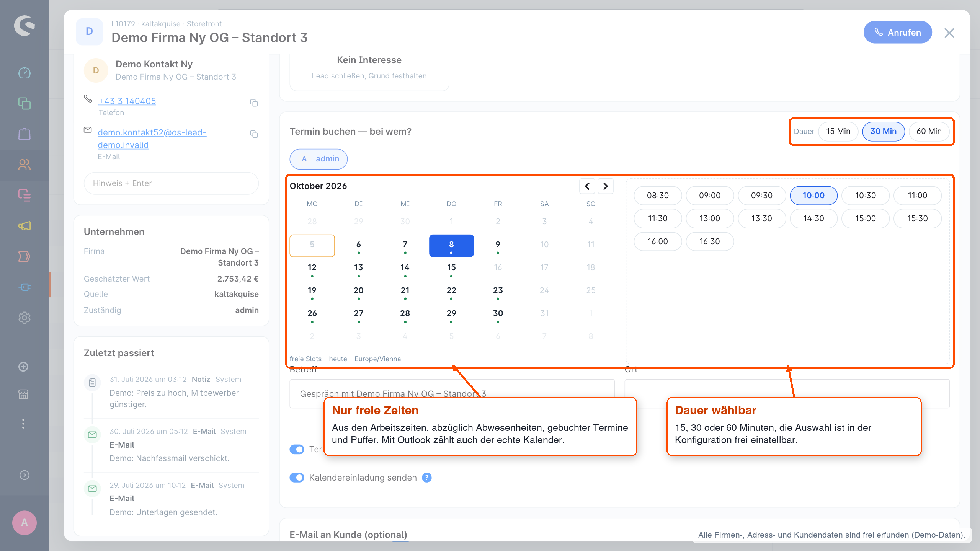Open the three-dot more menu in sidebar
This screenshot has width=980, height=551.
pyautogui.click(x=23, y=424)
